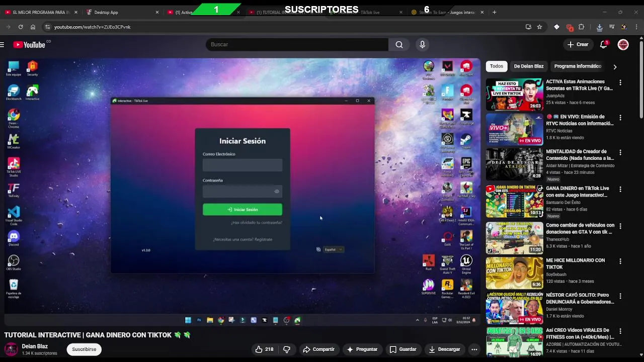Go to YouTube home via the logo

29,45
